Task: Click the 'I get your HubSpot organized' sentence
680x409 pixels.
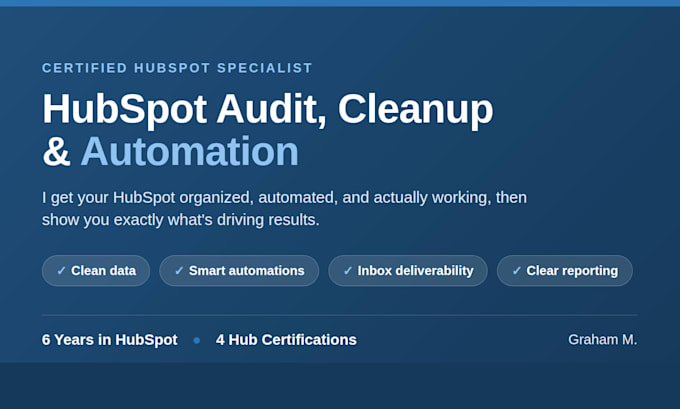Action: click(284, 198)
